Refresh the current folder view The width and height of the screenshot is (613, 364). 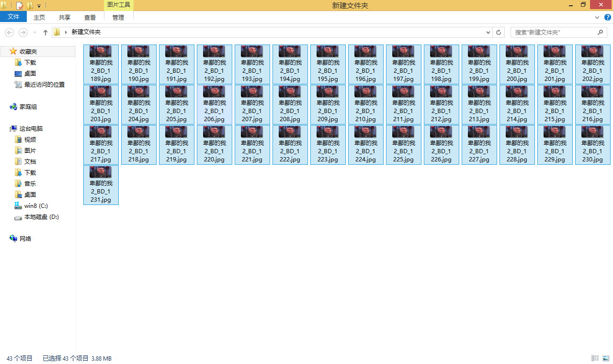click(x=499, y=33)
